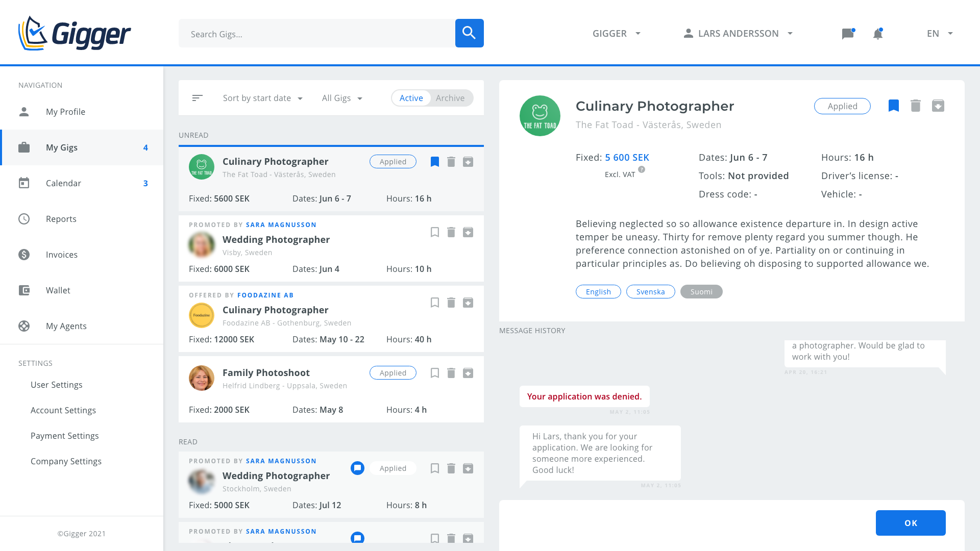Open My Agents in navigation
This screenshot has height=551, width=980.
(x=82, y=326)
